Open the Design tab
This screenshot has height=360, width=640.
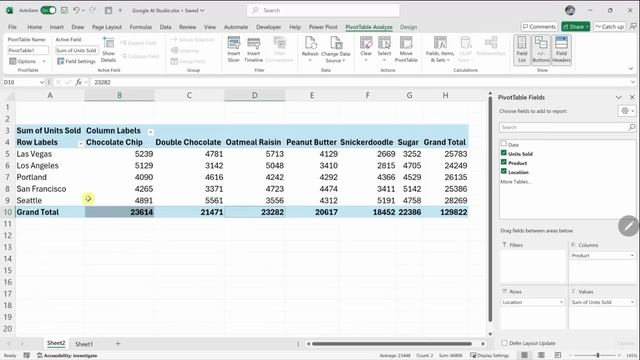coord(408,27)
